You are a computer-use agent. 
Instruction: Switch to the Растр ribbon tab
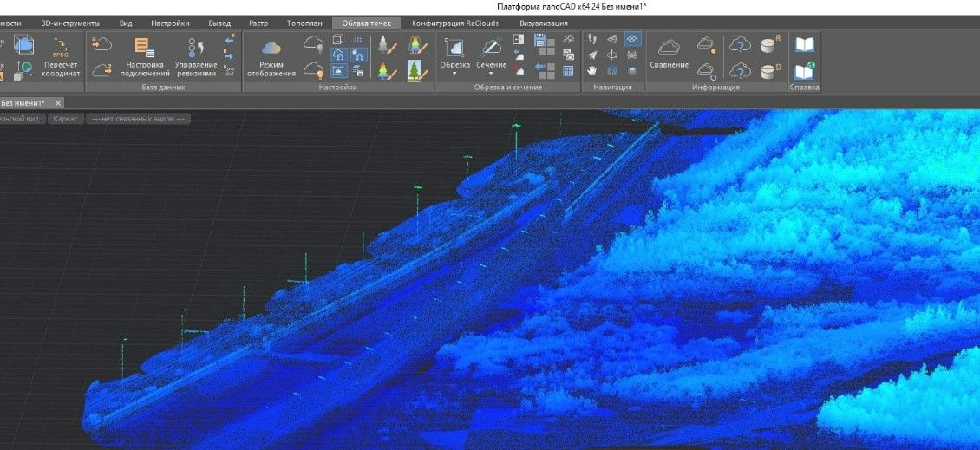(x=258, y=23)
